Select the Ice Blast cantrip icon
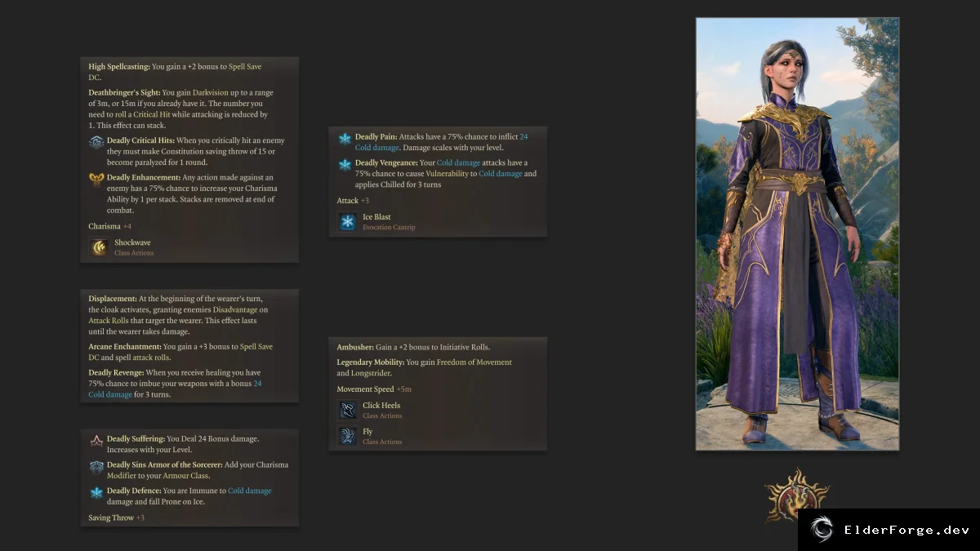 347,222
